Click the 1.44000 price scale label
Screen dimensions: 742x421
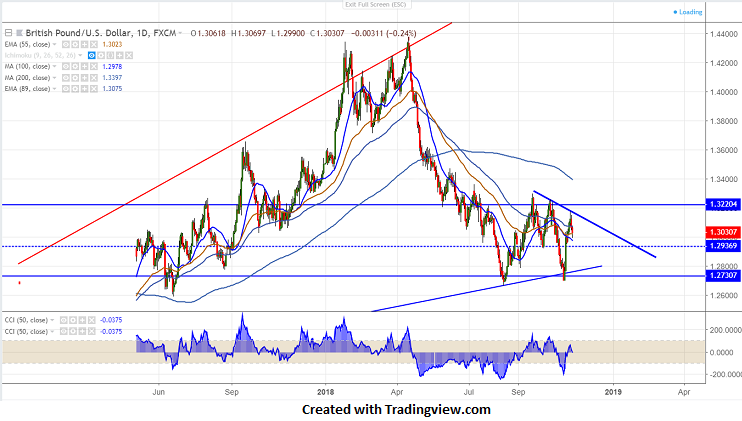[x=723, y=34]
